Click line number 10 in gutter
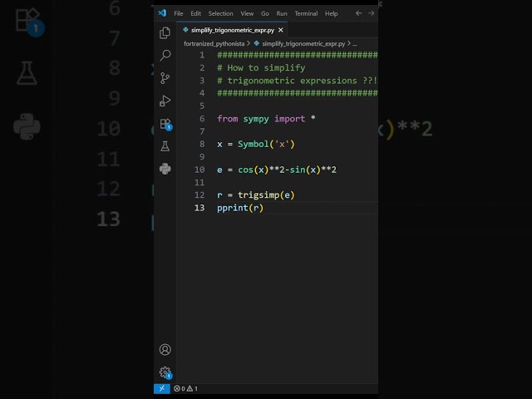Viewport: 532px width, 399px height. (x=199, y=170)
